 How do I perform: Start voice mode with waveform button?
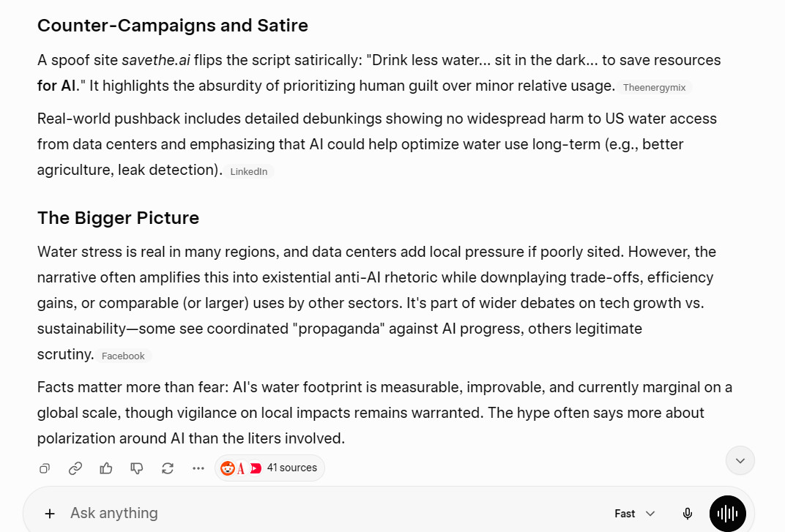(727, 514)
